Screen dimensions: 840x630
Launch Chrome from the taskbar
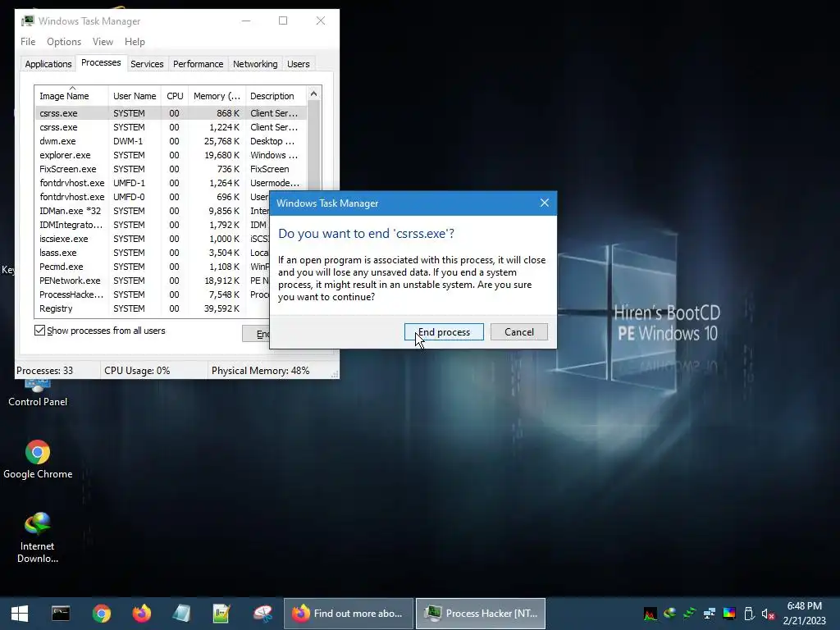coord(101,614)
